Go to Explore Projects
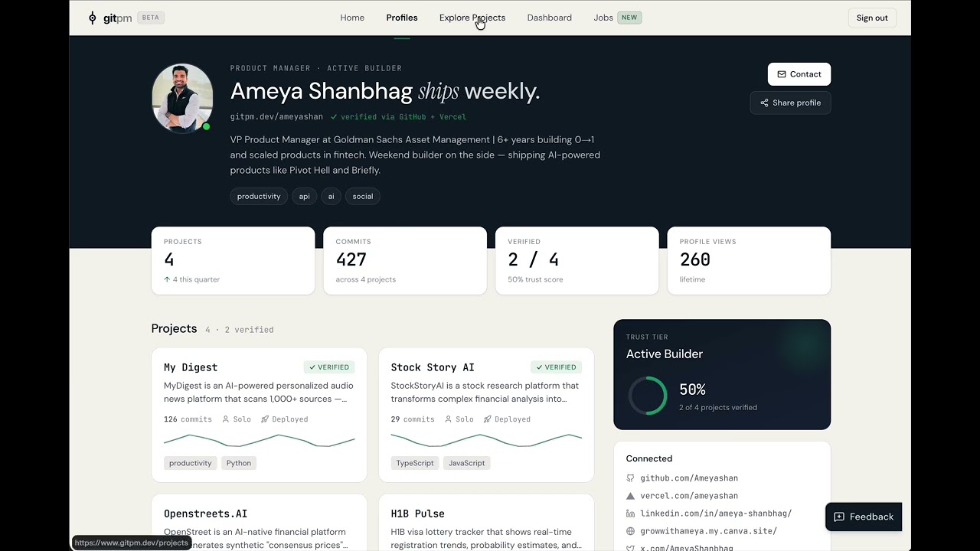980x551 pixels. (x=472, y=18)
